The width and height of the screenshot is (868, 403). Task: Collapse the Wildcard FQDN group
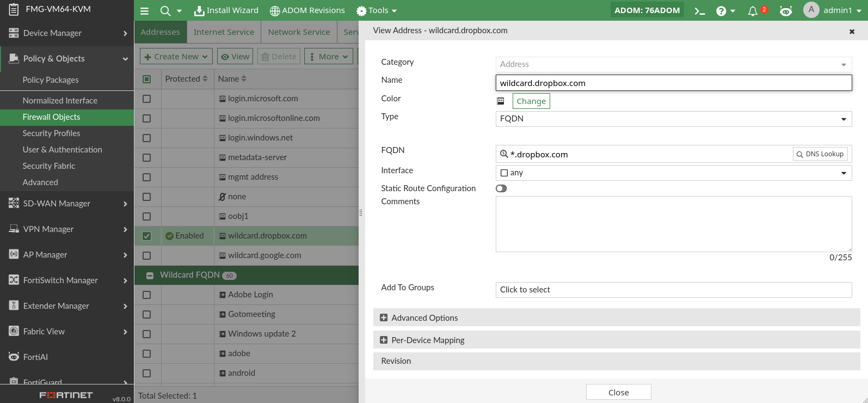coord(150,276)
